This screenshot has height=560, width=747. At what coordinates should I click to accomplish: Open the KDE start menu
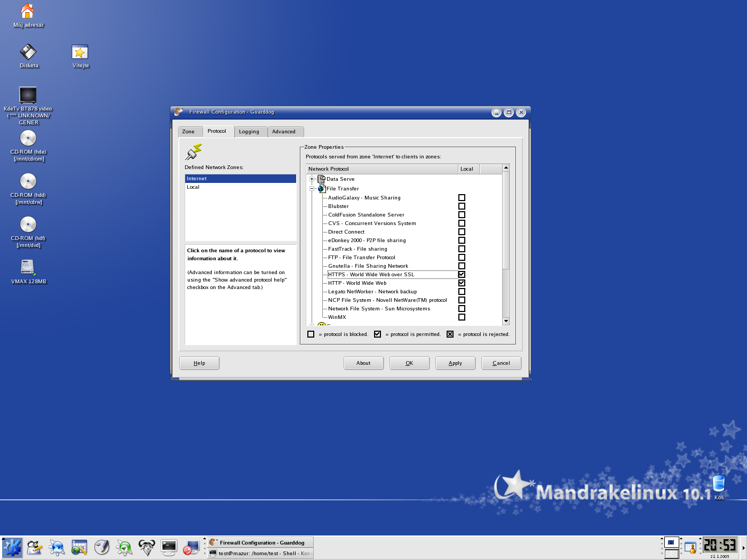[x=12, y=548]
